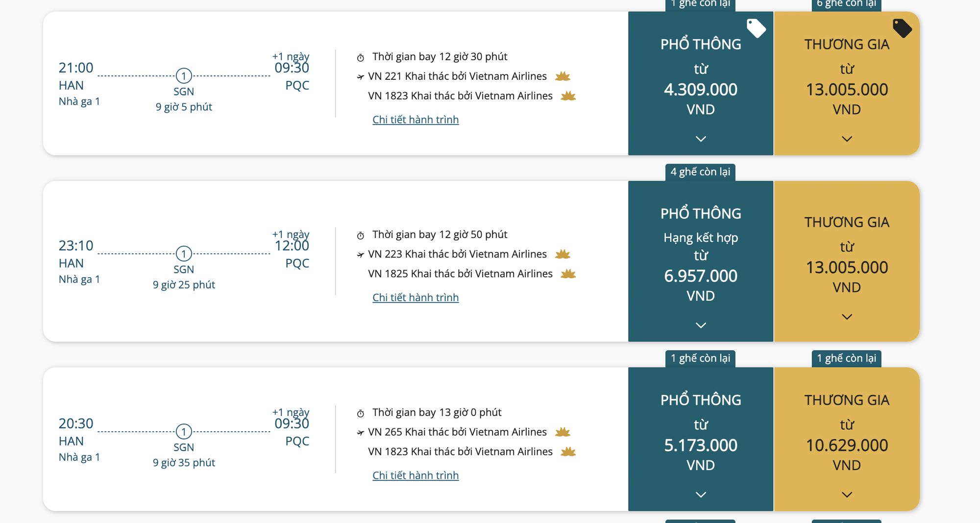Open Chi tiết hành trình for 21:00 flight
The height and width of the screenshot is (523, 980).
(x=416, y=120)
